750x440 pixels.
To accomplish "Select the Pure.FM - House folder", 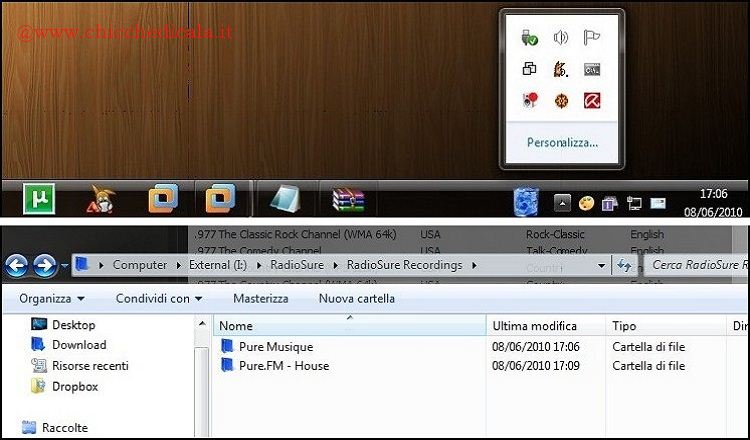I will pyautogui.click(x=283, y=366).
